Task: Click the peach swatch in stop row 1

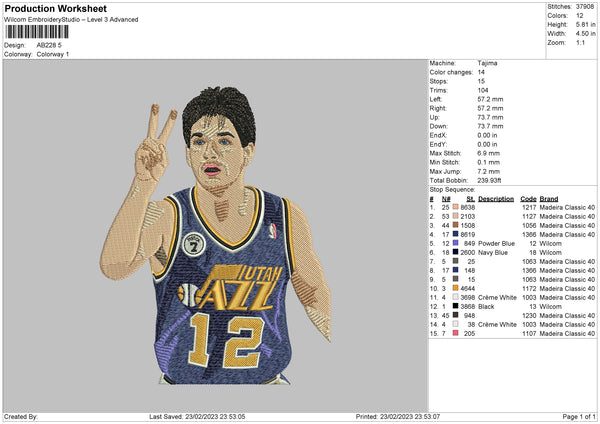Action: pos(455,207)
